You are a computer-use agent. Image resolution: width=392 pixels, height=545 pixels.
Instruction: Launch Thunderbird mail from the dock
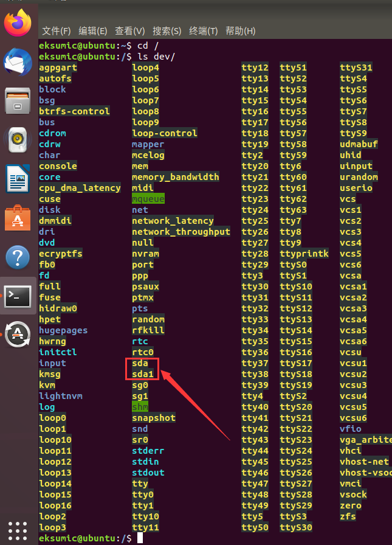pos(18,61)
